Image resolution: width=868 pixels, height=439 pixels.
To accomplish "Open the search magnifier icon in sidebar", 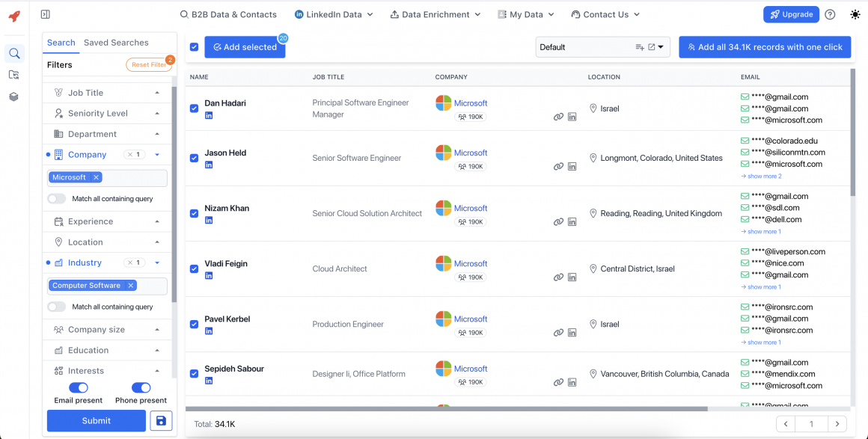I will pos(14,53).
